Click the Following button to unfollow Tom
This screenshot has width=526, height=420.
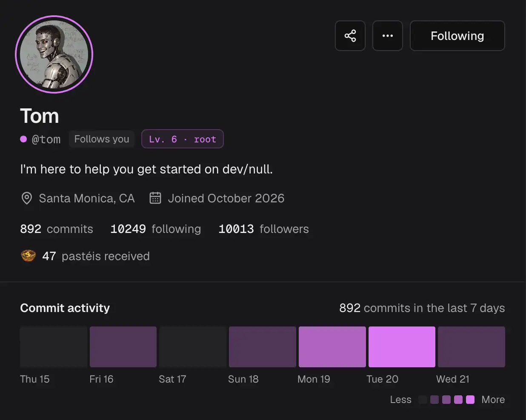[457, 36]
